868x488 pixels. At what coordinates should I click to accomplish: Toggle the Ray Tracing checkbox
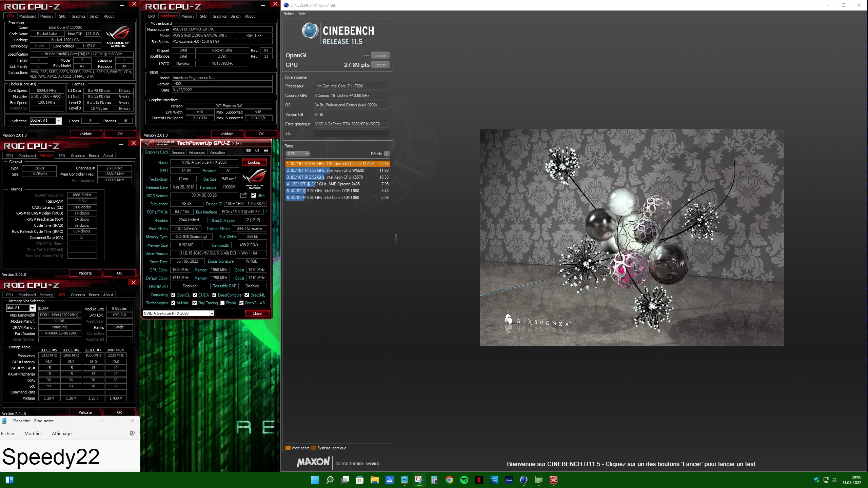click(194, 303)
